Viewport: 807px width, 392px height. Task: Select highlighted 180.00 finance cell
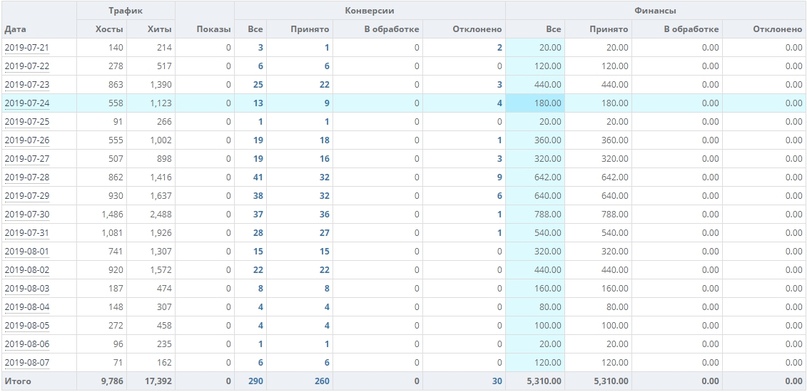pos(535,103)
